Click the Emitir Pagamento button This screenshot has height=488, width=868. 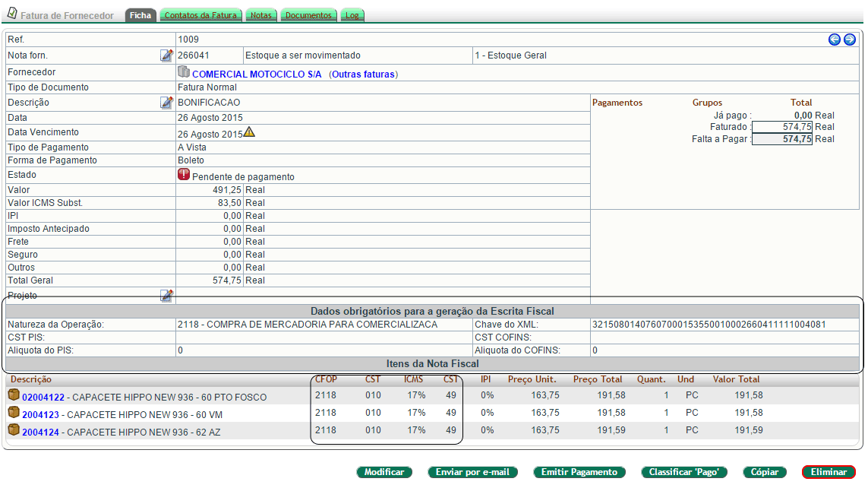click(579, 472)
